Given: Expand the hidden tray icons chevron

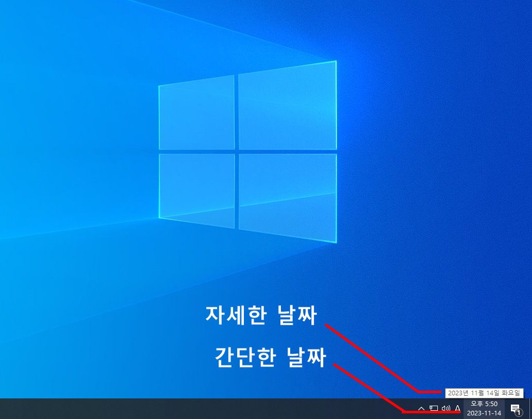Looking at the screenshot, I should click(421, 409).
